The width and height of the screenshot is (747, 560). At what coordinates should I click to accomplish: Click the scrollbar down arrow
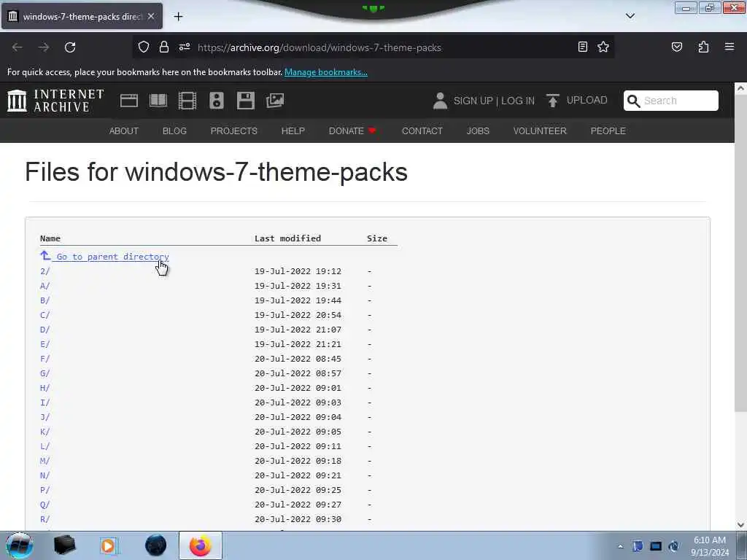click(x=741, y=525)
